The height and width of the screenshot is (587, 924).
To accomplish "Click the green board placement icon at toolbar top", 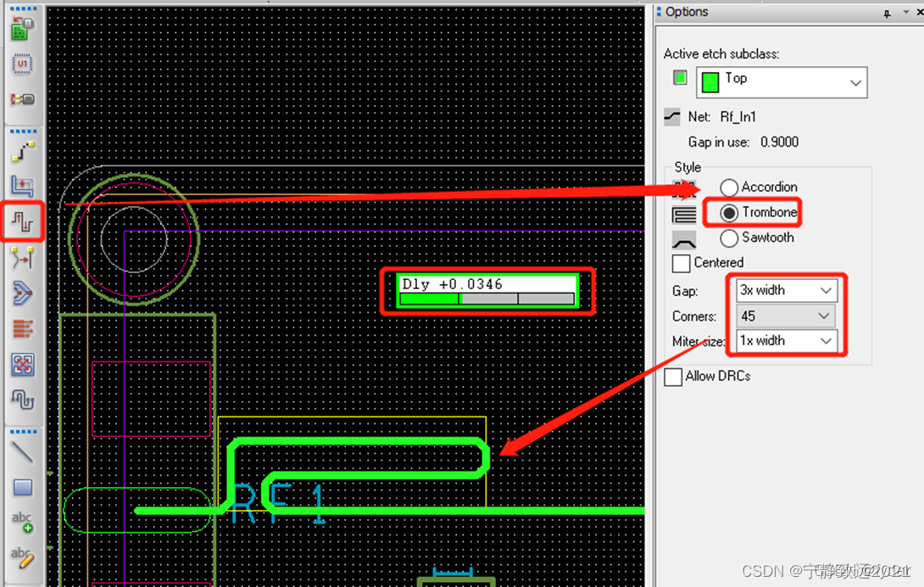I will click(x=22, y=28).
